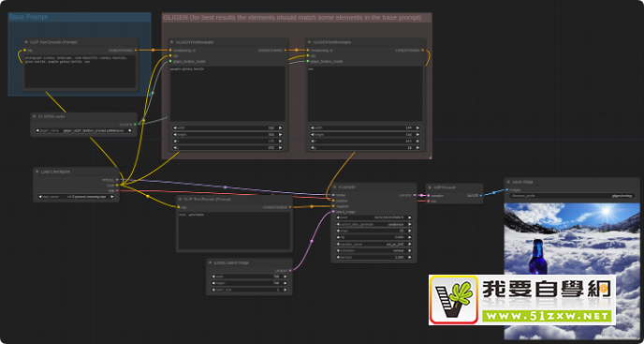Viewport: 644px width, 344px height.
Task: Open the ckpt_name dropdown in Load Checkpoint
Action: [77, 197]
